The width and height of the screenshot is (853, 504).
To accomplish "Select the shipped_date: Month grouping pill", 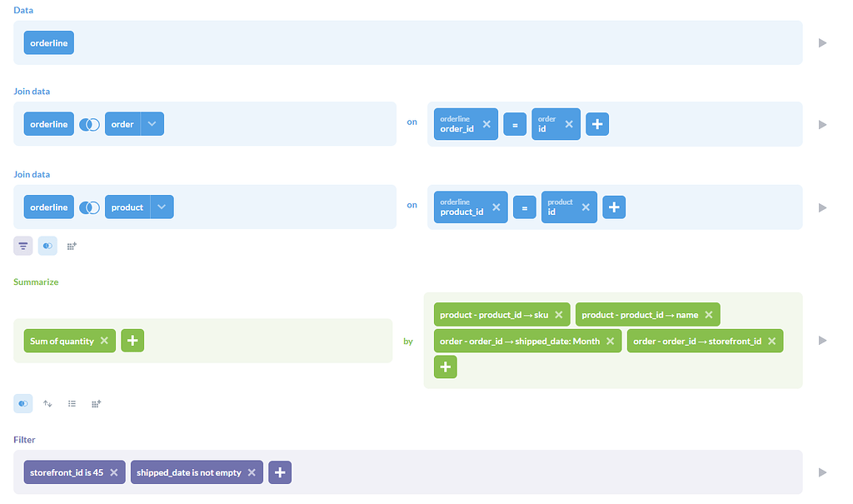I will pos(520,341).
